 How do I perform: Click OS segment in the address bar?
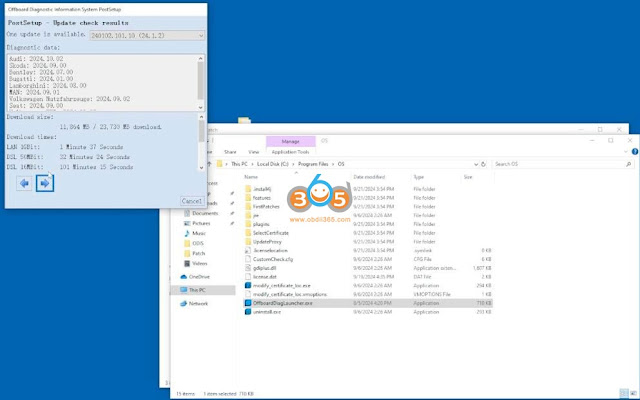coord(341,164)
